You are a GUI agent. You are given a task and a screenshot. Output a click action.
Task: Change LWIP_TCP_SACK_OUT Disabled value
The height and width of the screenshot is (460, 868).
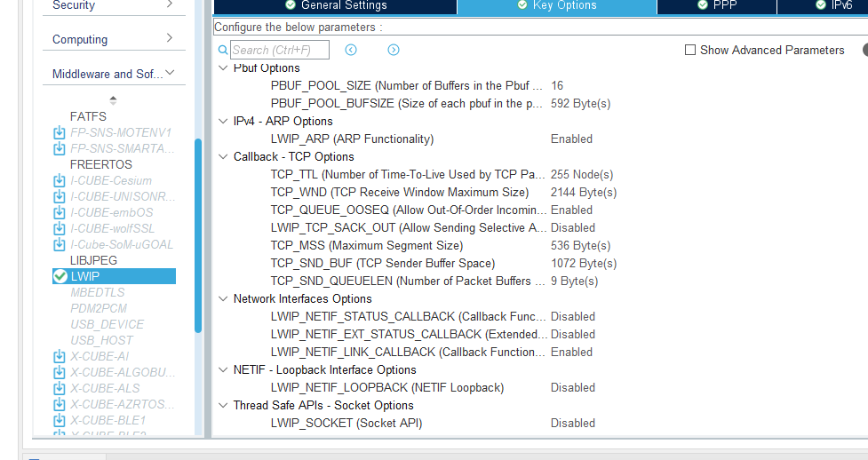pyautogui.click(x=573, y=227)
